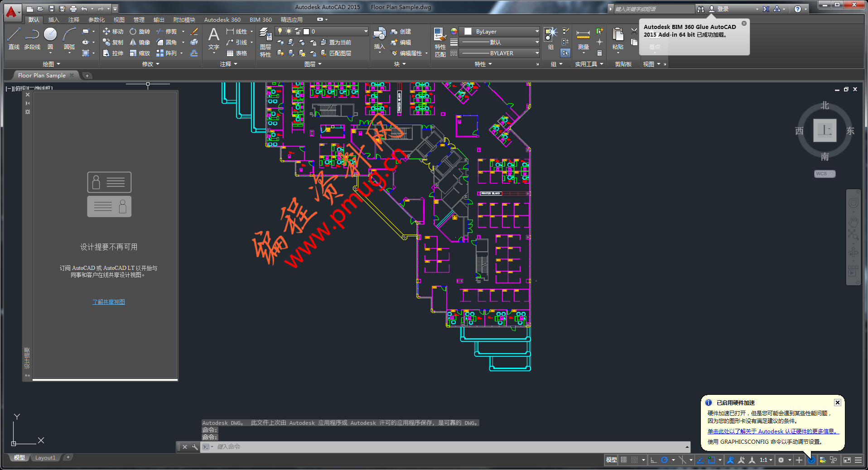Click the 表格 (Table) tool
Image resolution: width=868 pixels, height=470 pixels.
click(x=237, y=53)
